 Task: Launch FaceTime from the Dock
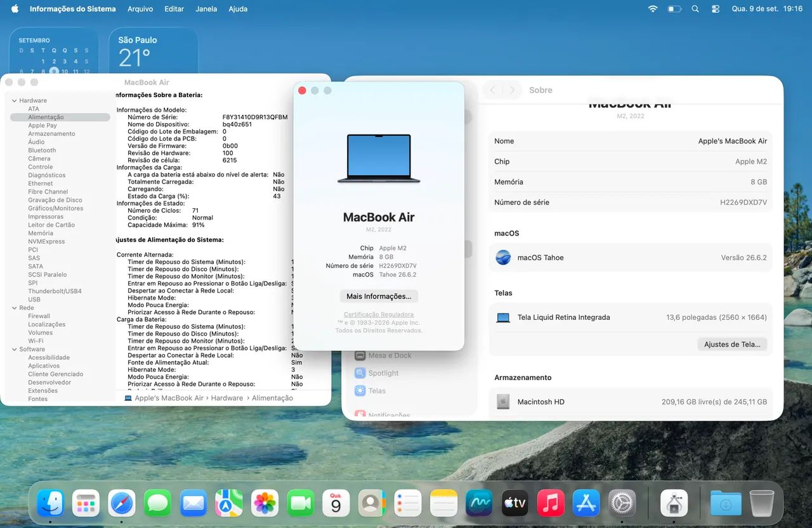click(x=301, y=503)
